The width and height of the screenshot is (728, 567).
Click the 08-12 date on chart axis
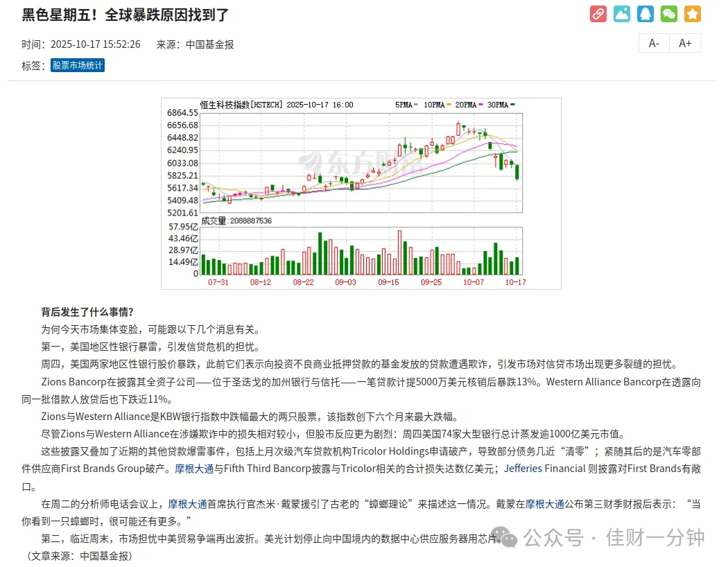click(x=261, y=282)
